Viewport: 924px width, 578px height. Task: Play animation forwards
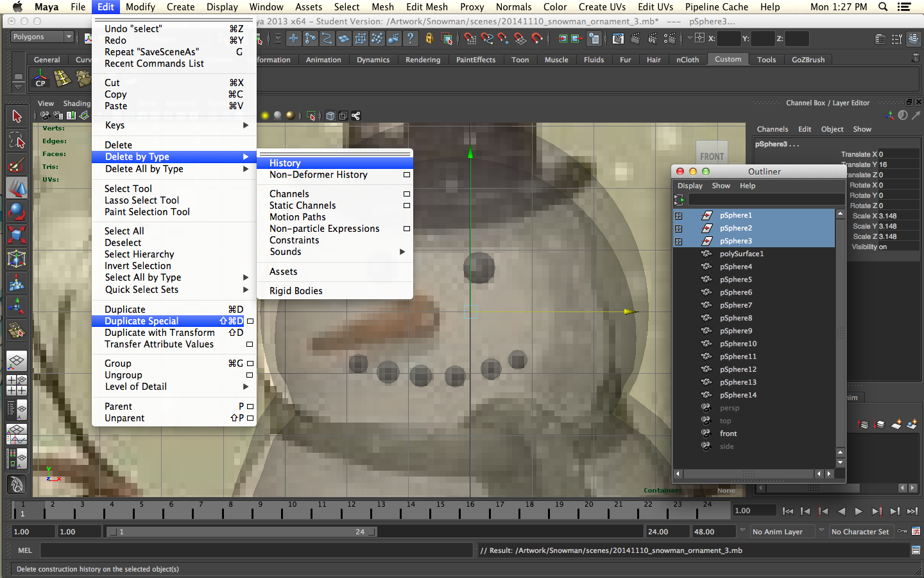(859, 511)
